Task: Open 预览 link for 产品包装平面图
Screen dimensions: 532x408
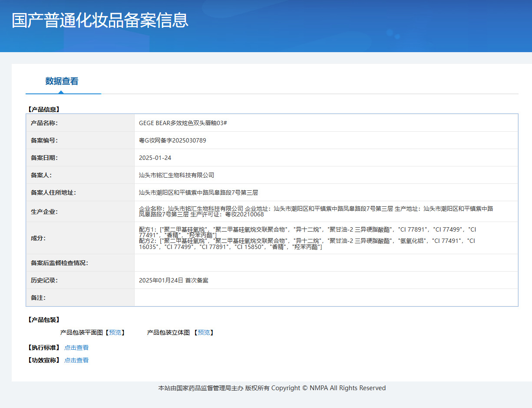Action: tap(115, 332)
